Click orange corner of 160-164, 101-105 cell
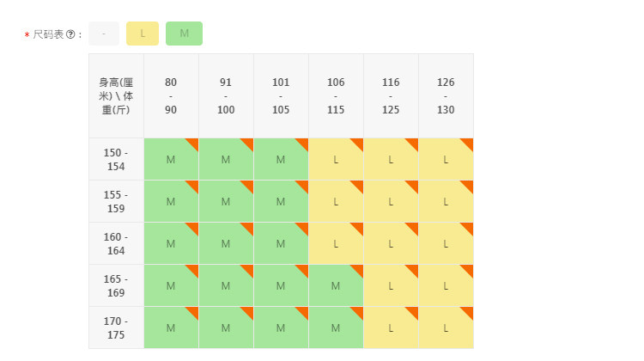This screenshot has width=644, height=361. [x=303, y=227]
